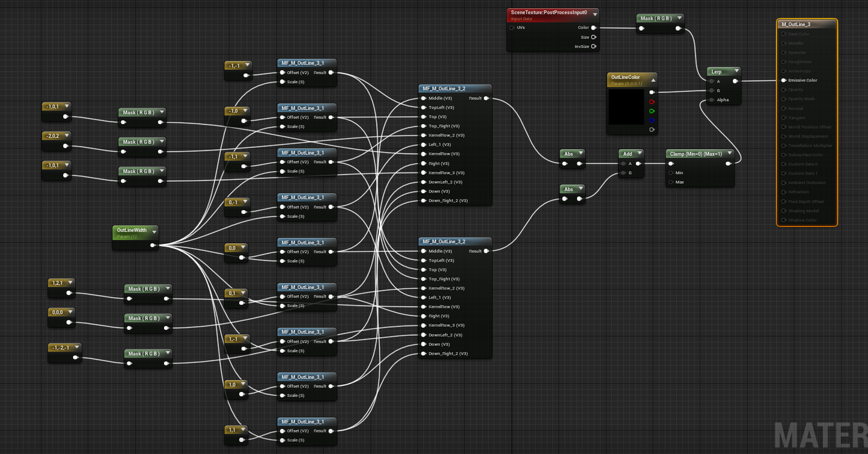868x454 pixels.
Task: Click the Result output pin of upper MF_M_OutLine_3_2
Action: coord(487,98)
